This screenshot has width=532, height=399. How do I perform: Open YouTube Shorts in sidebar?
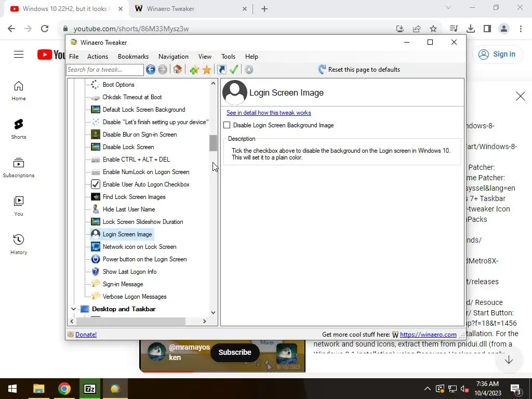[19, 129]
